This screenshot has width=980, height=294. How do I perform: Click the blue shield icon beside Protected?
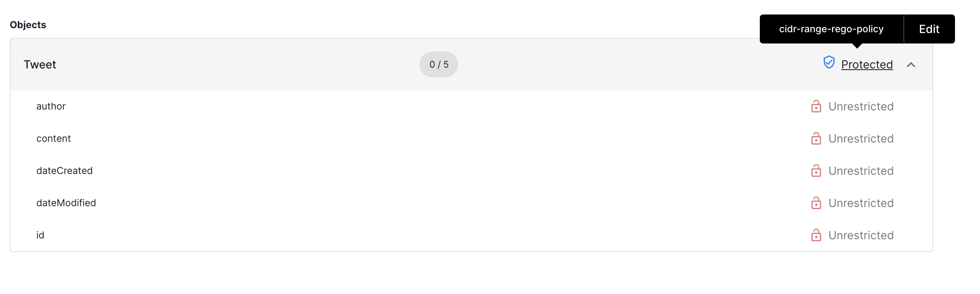(829, 62)
